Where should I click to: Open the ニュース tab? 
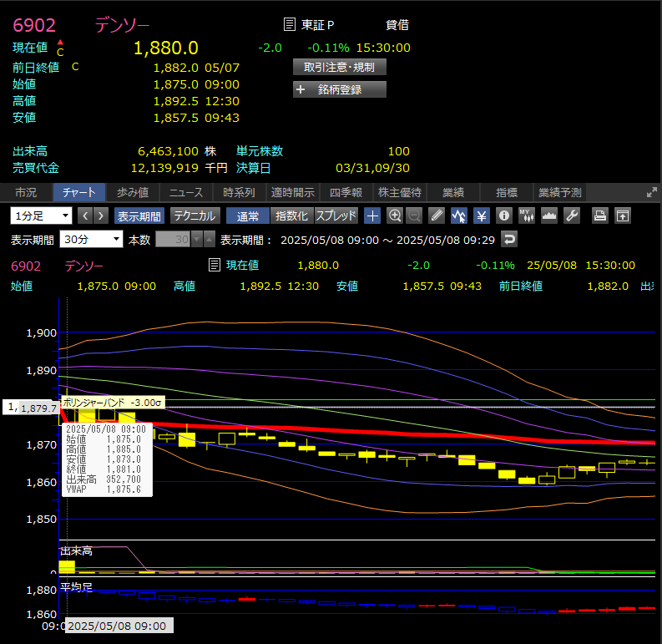pyautogui.click(x=186, y=192)
